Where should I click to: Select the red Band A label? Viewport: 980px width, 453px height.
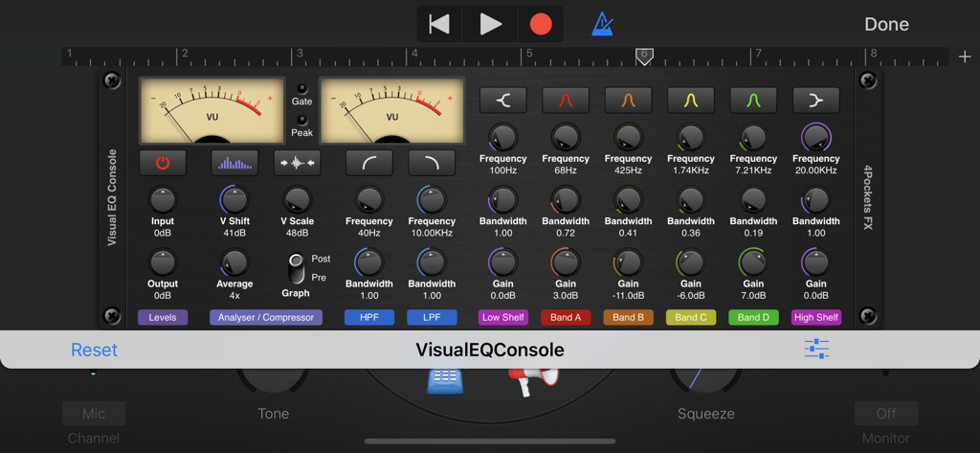pos(566,317)
